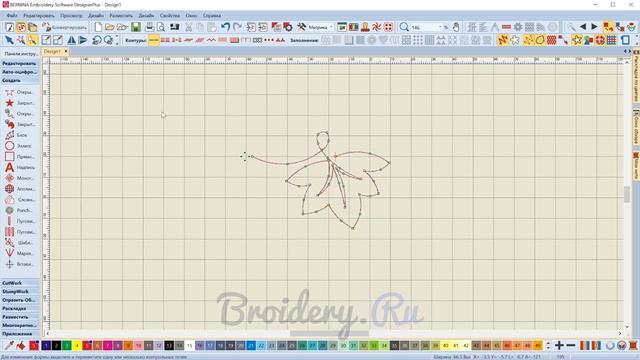Toggle the zigzag outline stitch type
This screenshot has height=360, width=640.
pos(211,40)
